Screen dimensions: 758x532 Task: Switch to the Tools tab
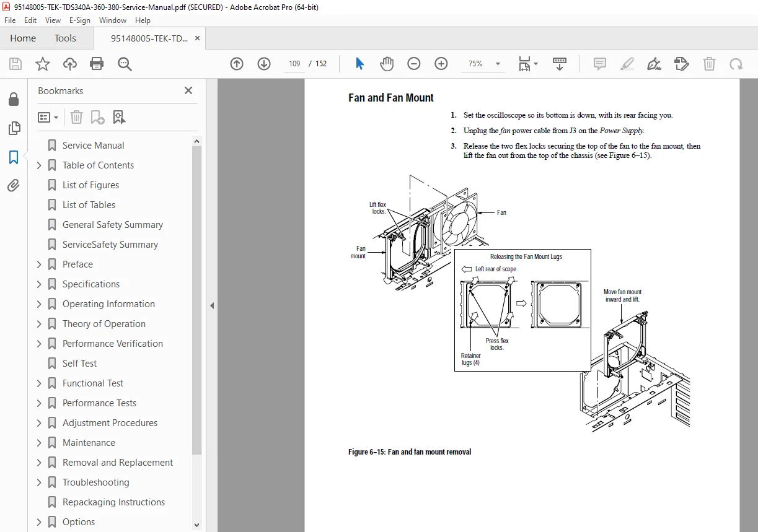[x=65, y=38]
